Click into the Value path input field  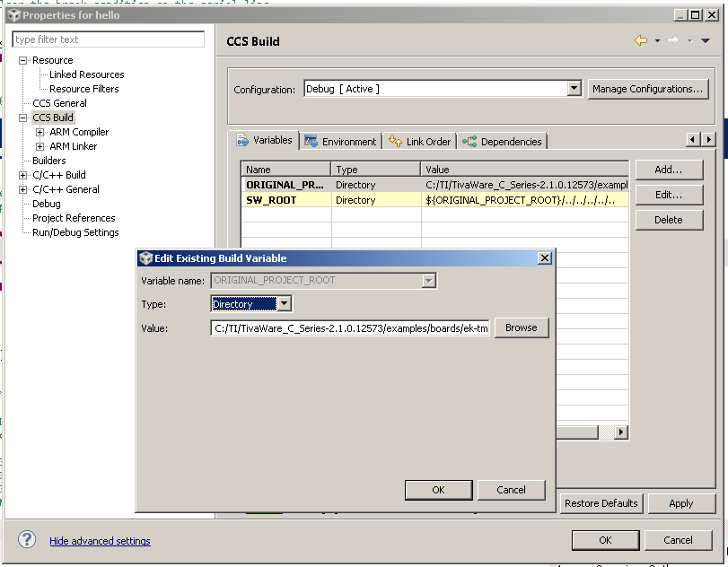(x=350, y=328)
